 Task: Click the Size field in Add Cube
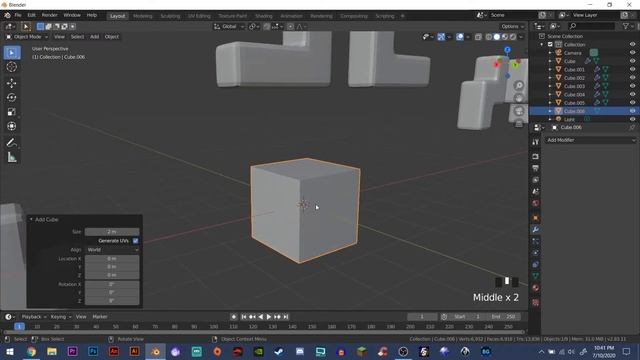coord(112,231)
